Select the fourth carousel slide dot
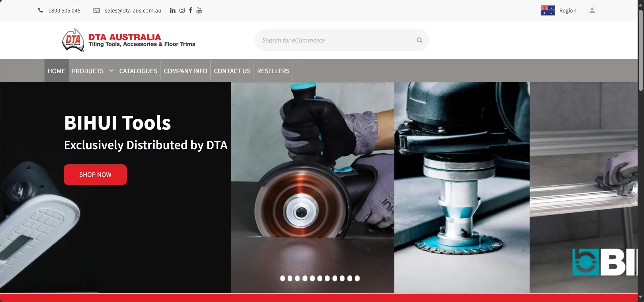This screenshot has height=302, width=644. [x=305, y=278]
